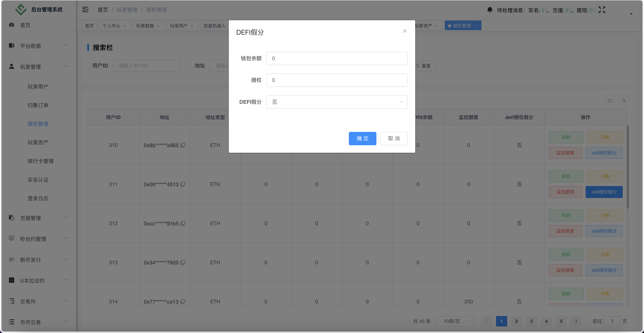Click the fullscreen expand icon top right
The height and width of the screenshot is (333, 644).
(x=602, y=10)
